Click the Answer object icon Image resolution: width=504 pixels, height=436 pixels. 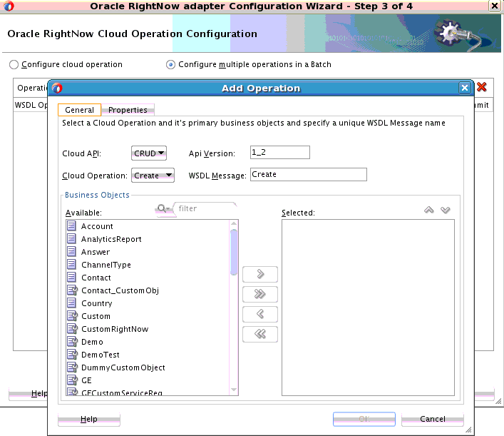(72, 252)
